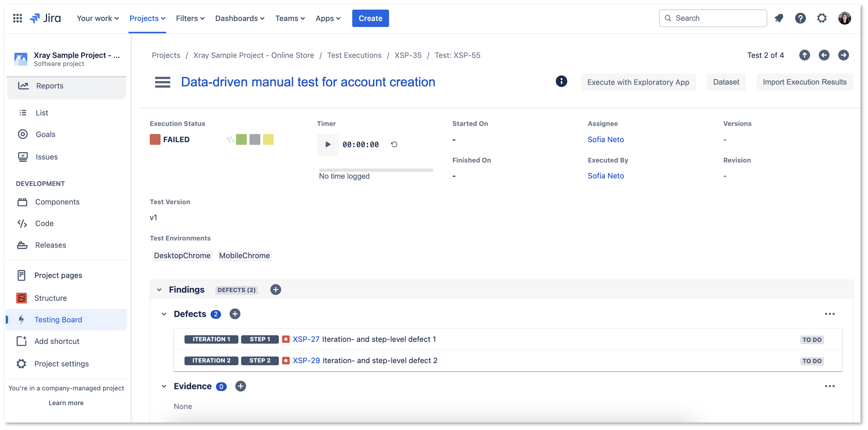Open the app switcher grid icon
Screen dimensions: 868x430
[x=17, y=18]
